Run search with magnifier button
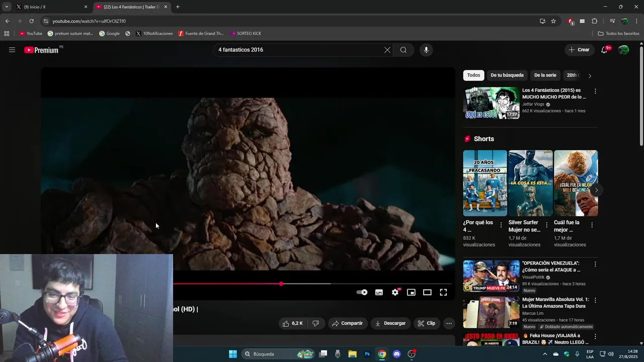 point(404,50)
